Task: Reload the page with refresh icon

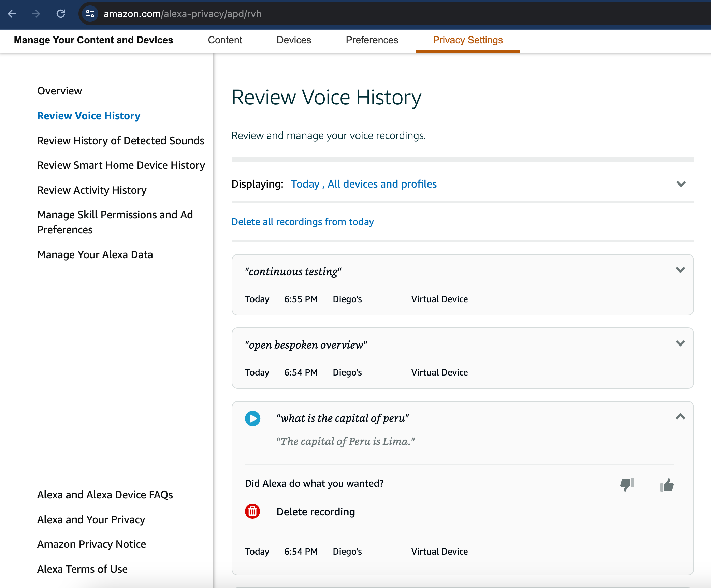Action: (61, 14)
